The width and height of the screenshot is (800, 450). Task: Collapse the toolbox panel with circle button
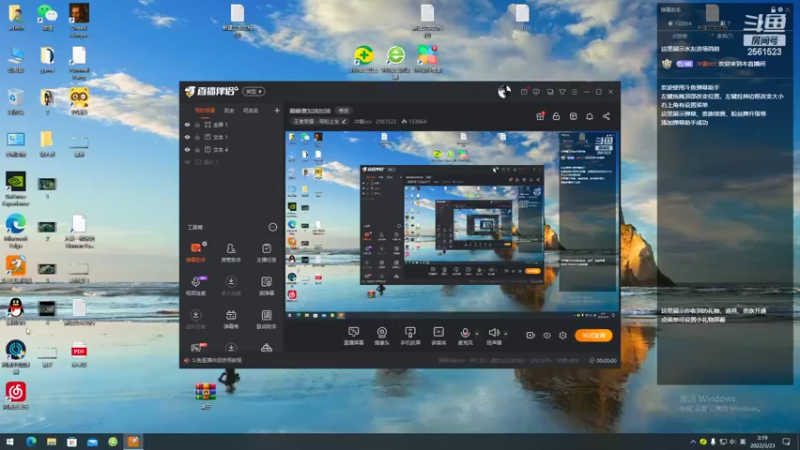[273, 227]
